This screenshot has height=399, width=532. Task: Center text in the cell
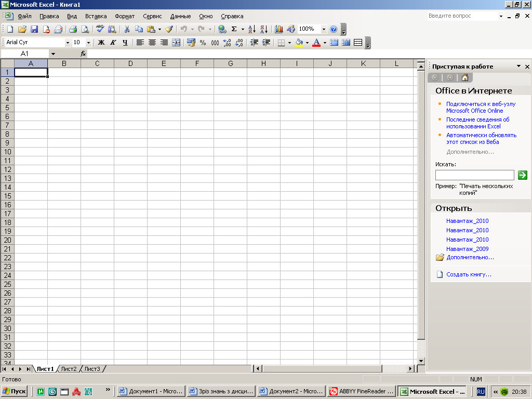point(152,43)
